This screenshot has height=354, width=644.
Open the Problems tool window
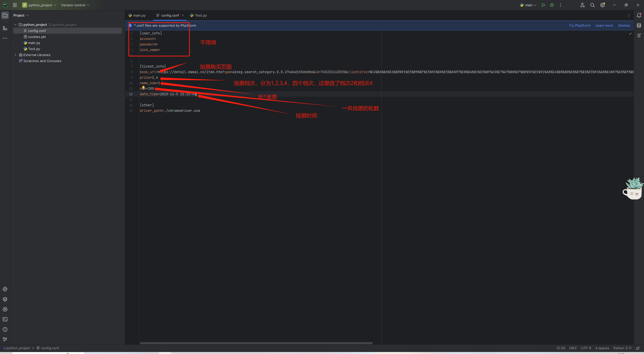pyautogui.click(x=5, y=329)
